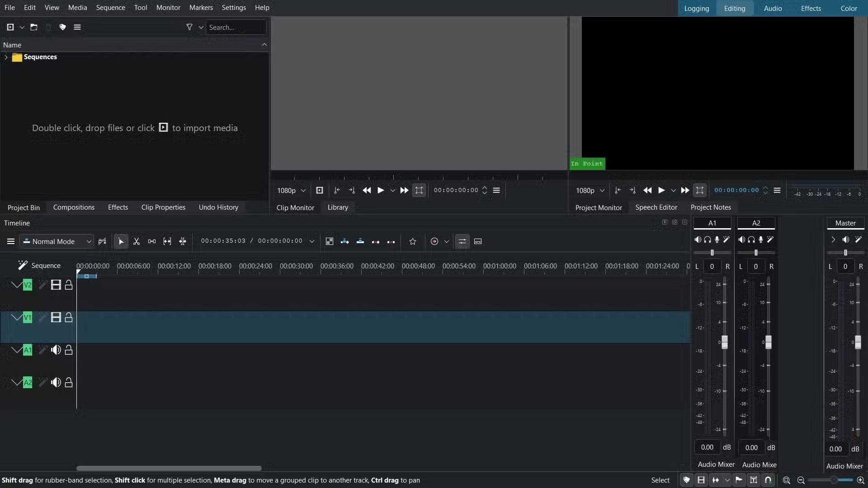868x488 pixels.
Task: Hide the V1 video track
Action: [x=56, y=318]
